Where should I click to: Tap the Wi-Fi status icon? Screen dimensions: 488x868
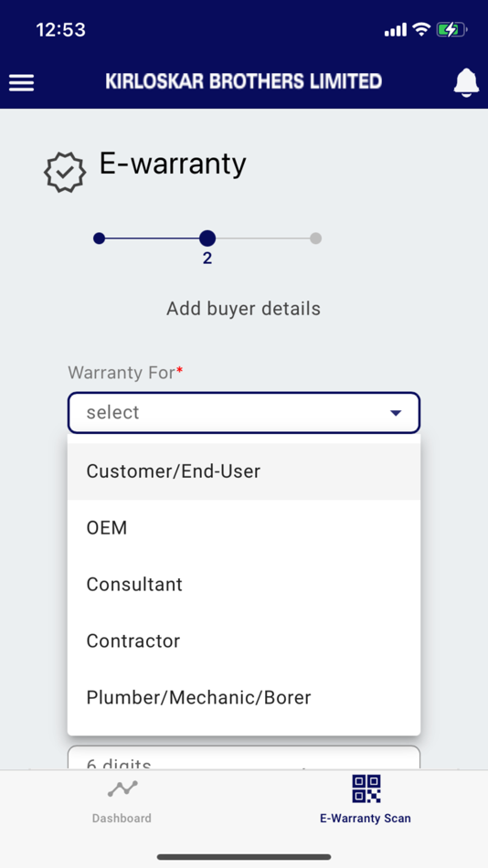coord(421,30)
